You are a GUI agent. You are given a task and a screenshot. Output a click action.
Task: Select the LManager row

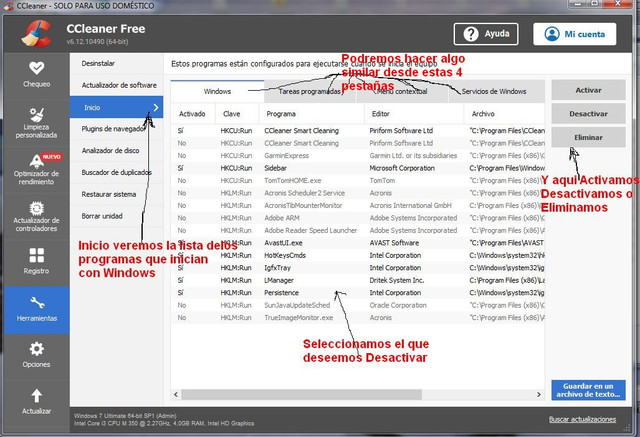point(358,280)
